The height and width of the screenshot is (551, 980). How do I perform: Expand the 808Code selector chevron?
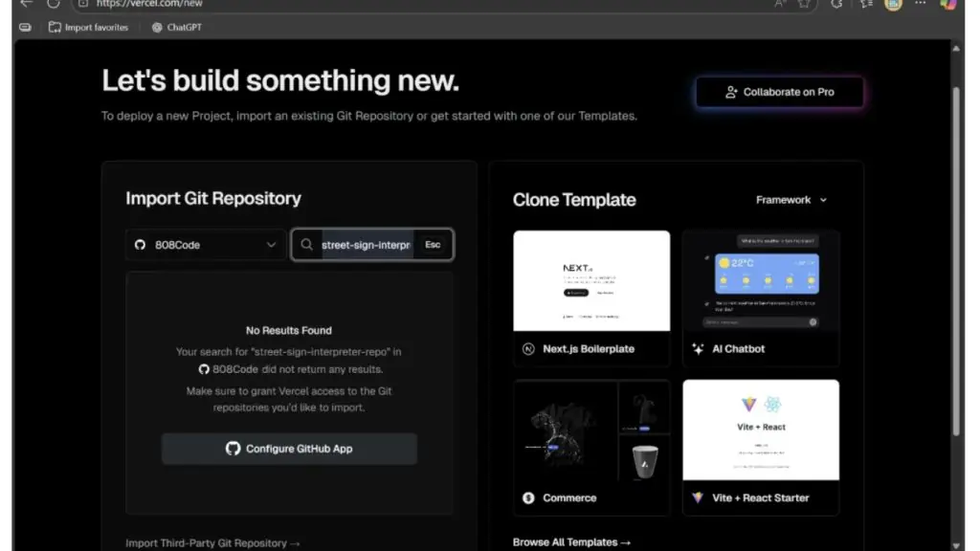click(x=271, y=245)
